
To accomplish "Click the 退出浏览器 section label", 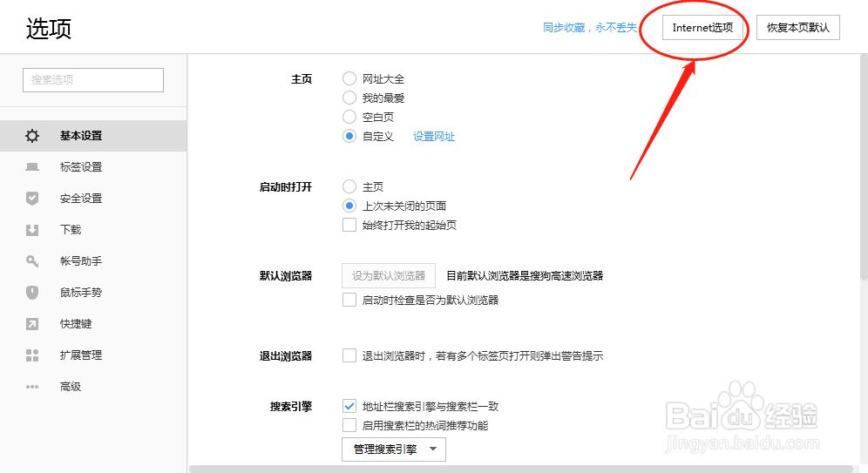I will tap(286, 355).
